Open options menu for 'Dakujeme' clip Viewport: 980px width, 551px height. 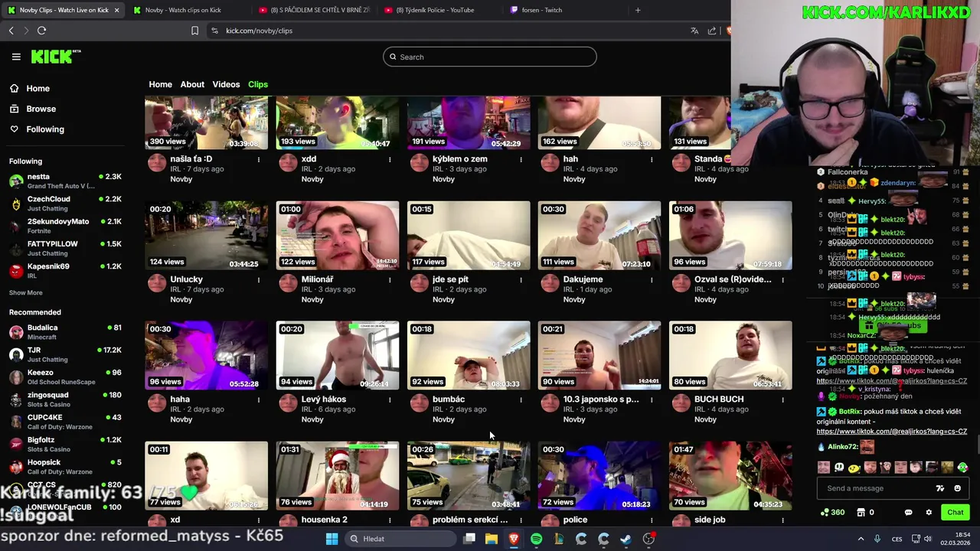652,279
